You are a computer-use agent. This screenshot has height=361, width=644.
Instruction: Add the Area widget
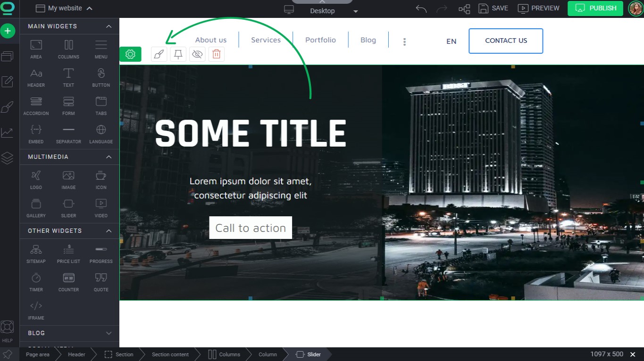point(36,49)
